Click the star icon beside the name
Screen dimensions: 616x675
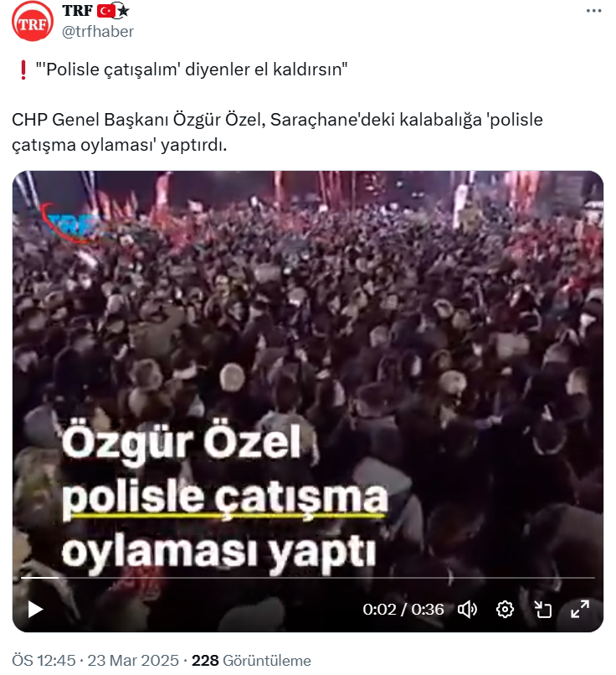tap(124, 11)
